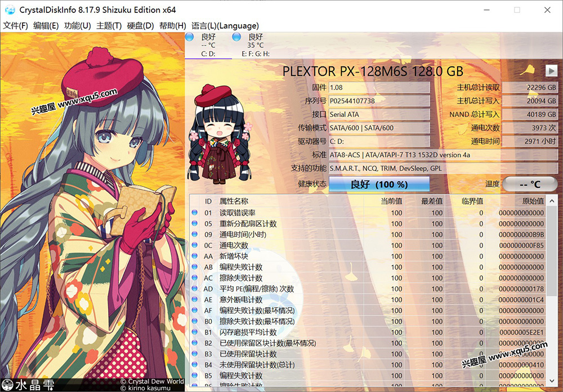The width and height of the screenshot is (563, 392).
Task: Click status dot of B4 未使用保留块计数(总计) row
Action: [195, 364]
